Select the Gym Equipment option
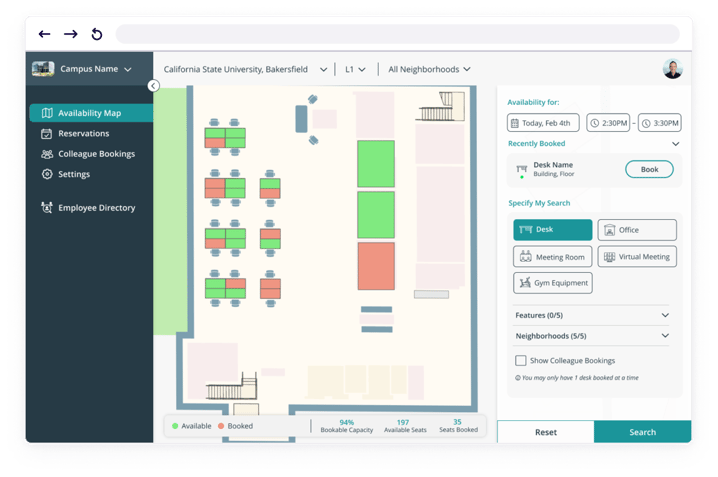This screenshot has width=718, height=477. point(552,283)
